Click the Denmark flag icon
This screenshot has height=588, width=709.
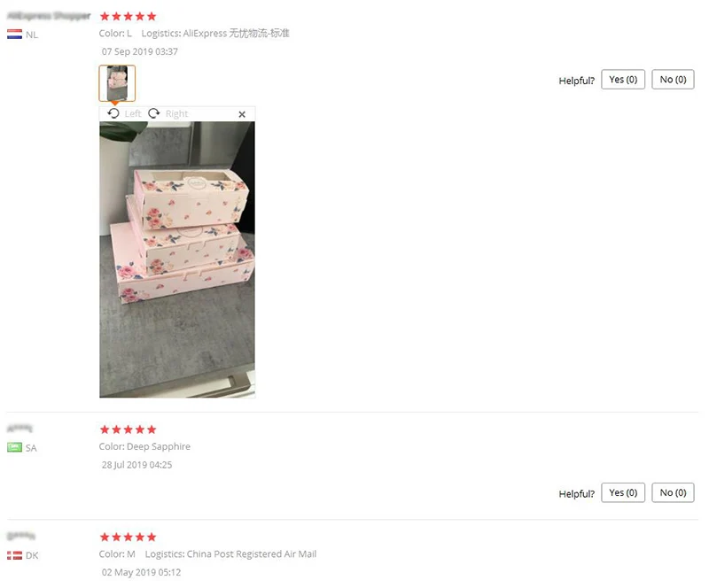point(14,555)
